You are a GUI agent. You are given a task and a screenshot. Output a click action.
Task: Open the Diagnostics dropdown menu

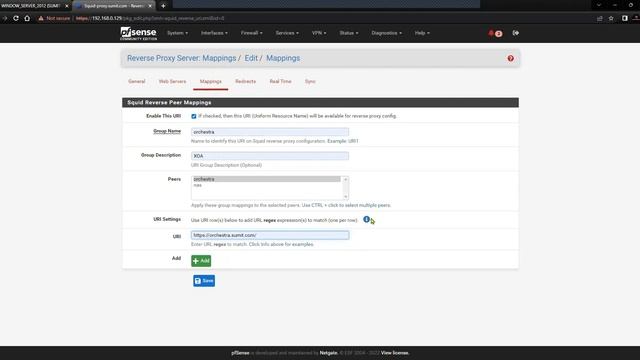(x=387, y=33)
